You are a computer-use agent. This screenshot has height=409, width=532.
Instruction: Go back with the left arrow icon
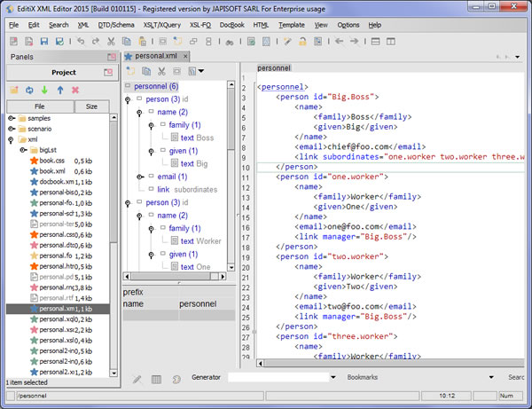coord(339,42)
